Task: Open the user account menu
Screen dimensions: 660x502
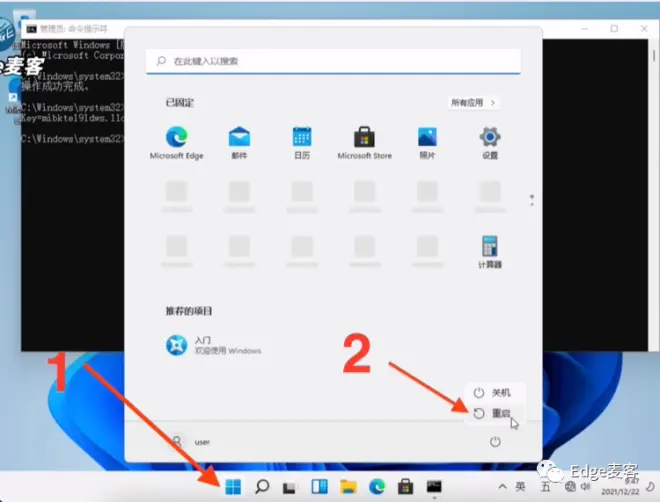Action: (x=191, y=442)
